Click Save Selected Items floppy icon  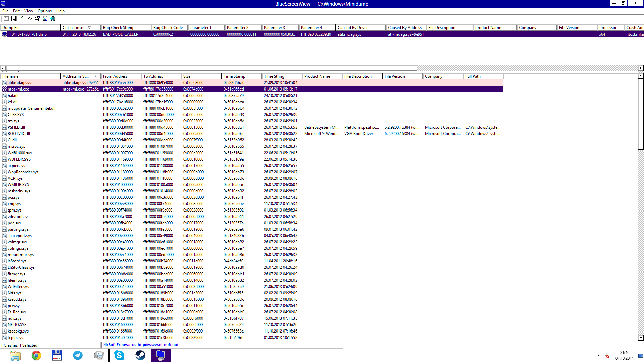click(14, 19)
